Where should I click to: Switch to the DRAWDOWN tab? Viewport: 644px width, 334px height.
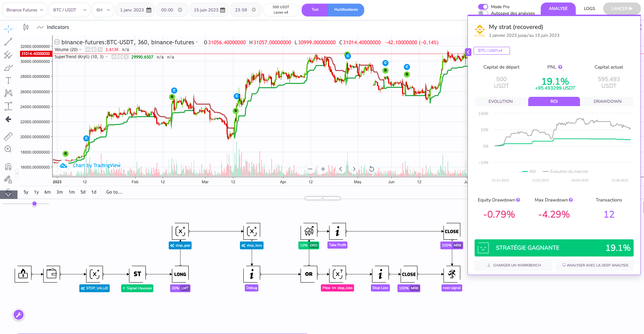pyautogui.click(x=607, y=101)
